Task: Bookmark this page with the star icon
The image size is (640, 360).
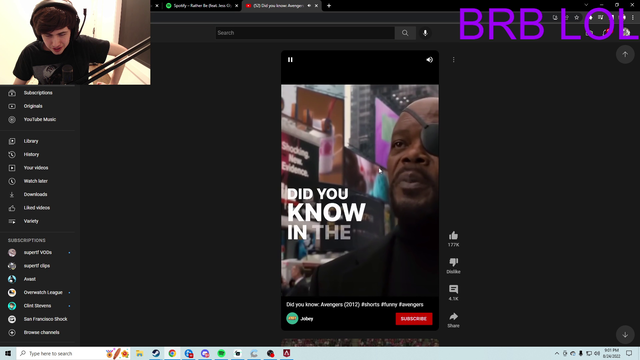Action: pos(577,18)
